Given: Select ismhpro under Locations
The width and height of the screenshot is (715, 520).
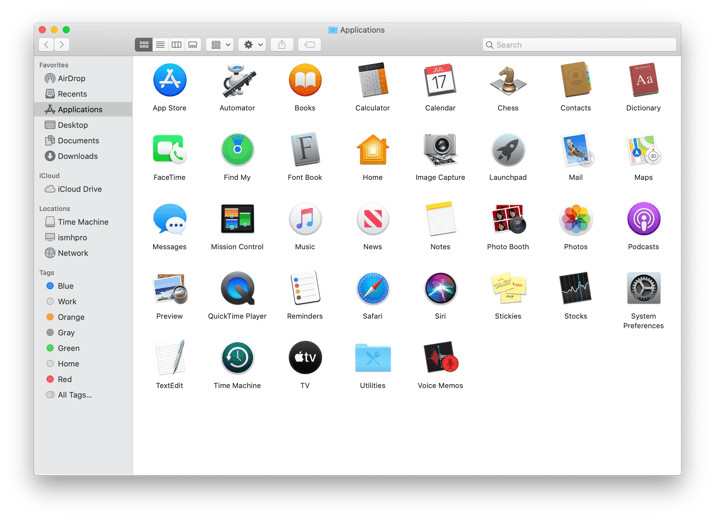Looking at the screenshot, I should coord(83,237).
